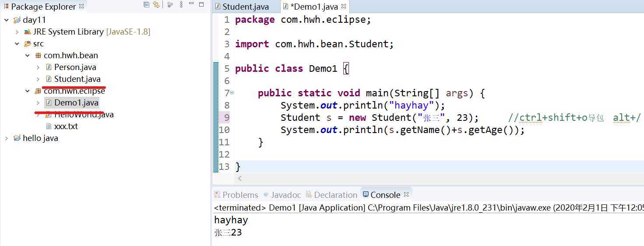
Task: Select JRE System Library [JavaSE-1.8]
Action: (91, 32)
